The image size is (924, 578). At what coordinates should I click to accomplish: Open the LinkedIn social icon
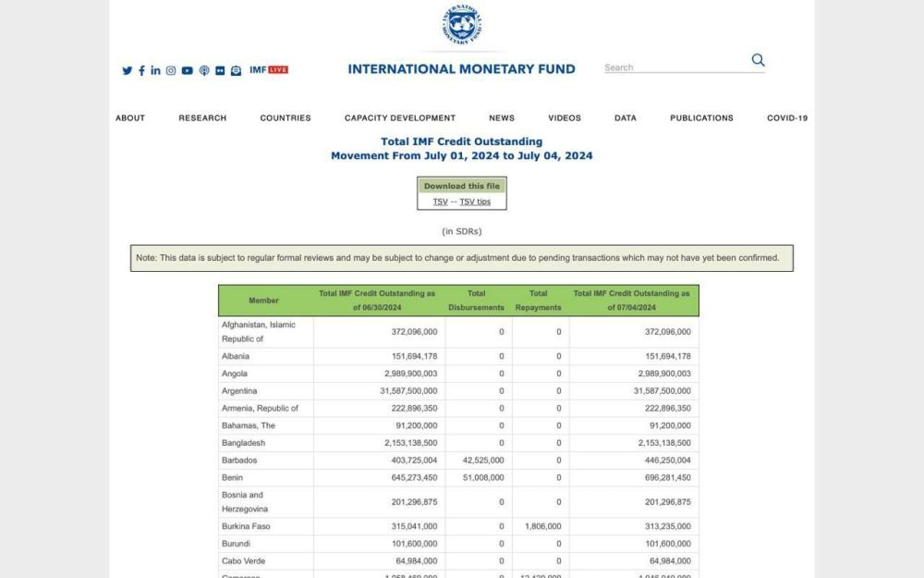155,70
